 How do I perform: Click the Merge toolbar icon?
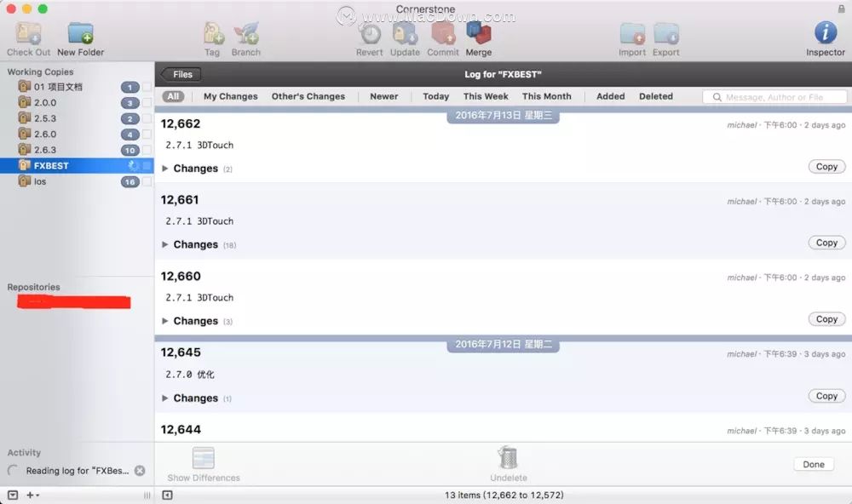(479, 34)
